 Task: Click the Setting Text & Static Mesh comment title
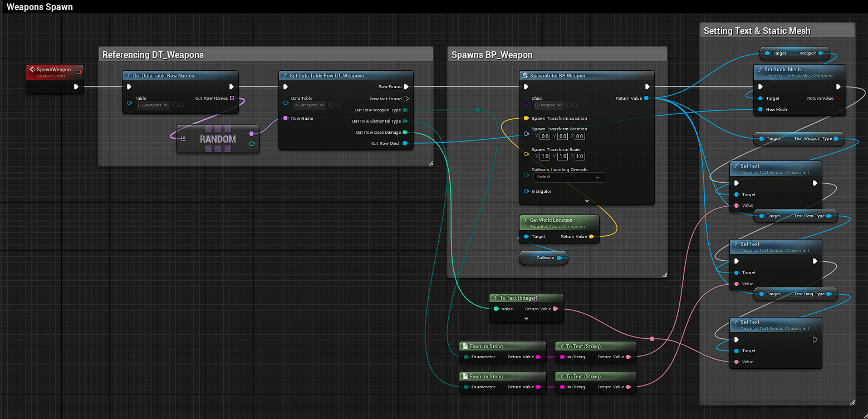[x=757, y=31]
